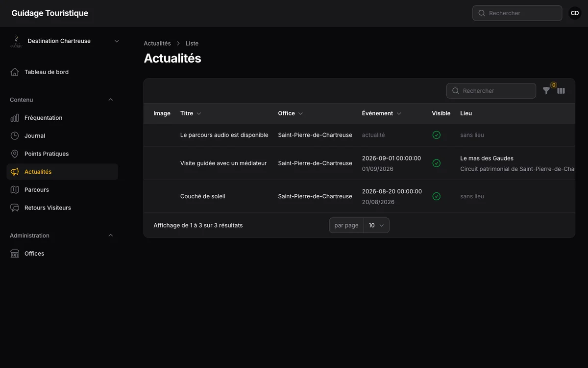Click the sans lieu cell in the Couché de soleil row

coord(472,196)
